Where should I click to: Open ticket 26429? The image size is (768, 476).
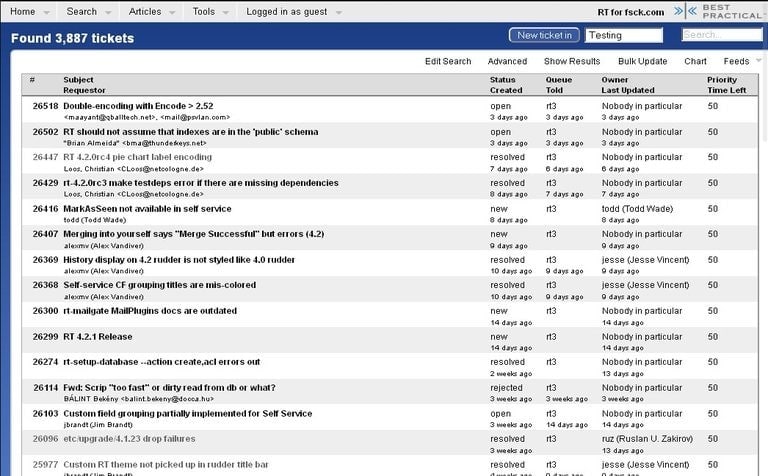click(46, 183)
